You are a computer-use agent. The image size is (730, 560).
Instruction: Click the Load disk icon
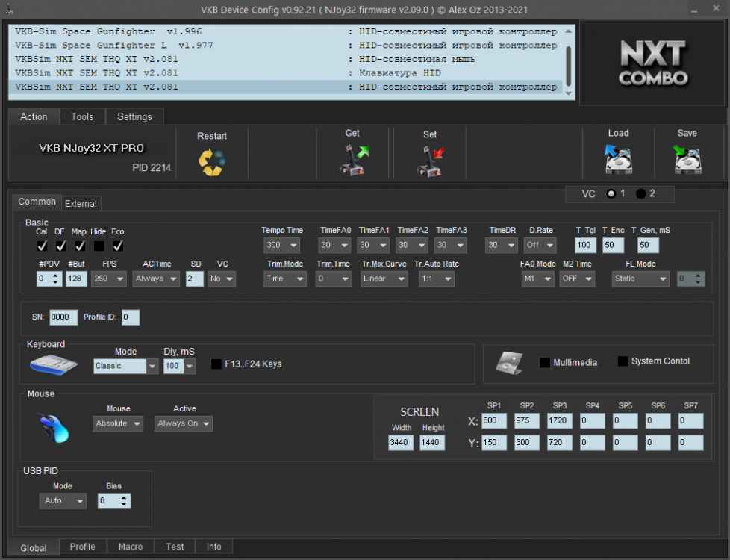[x=618, y=160]
